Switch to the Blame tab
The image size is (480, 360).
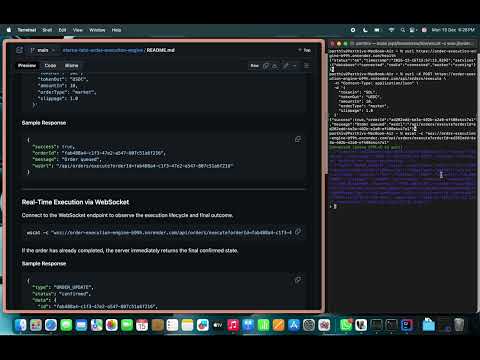click(71, 66)
